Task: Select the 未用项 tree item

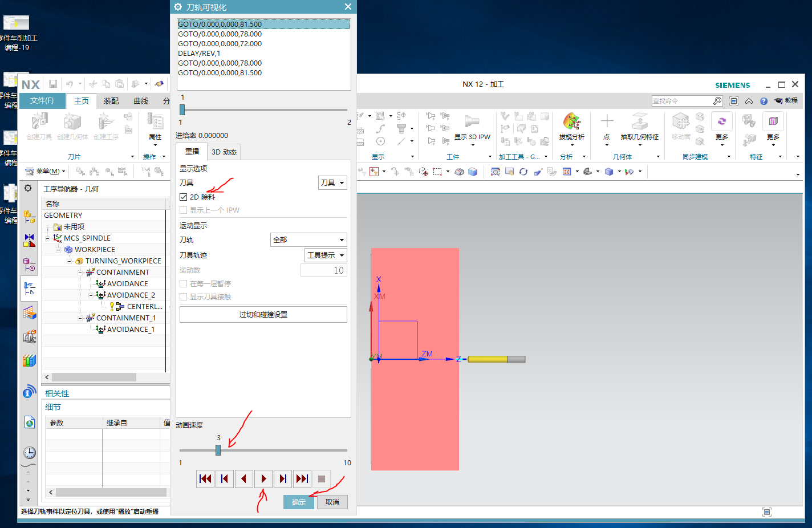Action: [x=74, y=226]
